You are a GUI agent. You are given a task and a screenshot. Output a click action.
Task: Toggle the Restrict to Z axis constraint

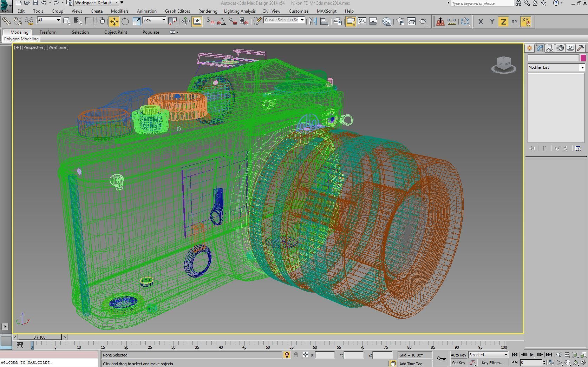point(503,22)
